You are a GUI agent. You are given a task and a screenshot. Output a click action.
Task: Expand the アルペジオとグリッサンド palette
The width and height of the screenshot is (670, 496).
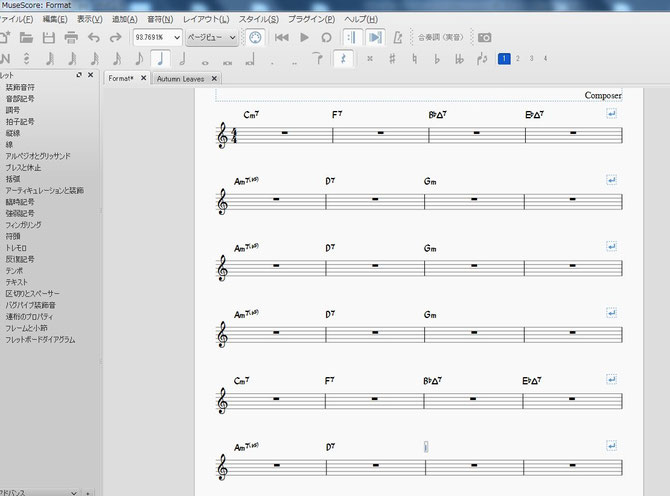pos(38,156)
